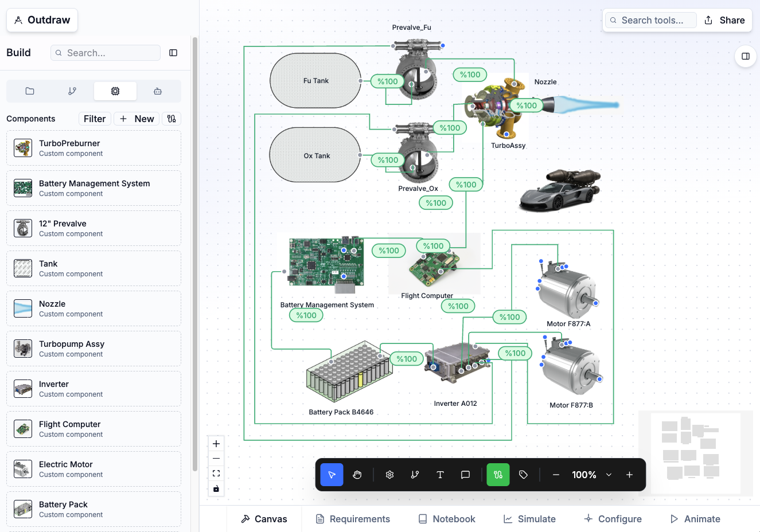
Task: Click the Search tools input field
Action: pos(652,20)
